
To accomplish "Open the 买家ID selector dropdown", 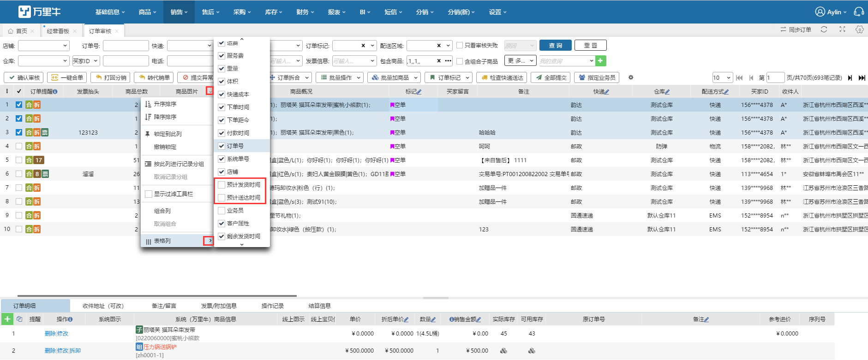I will (x=86, y=61).
